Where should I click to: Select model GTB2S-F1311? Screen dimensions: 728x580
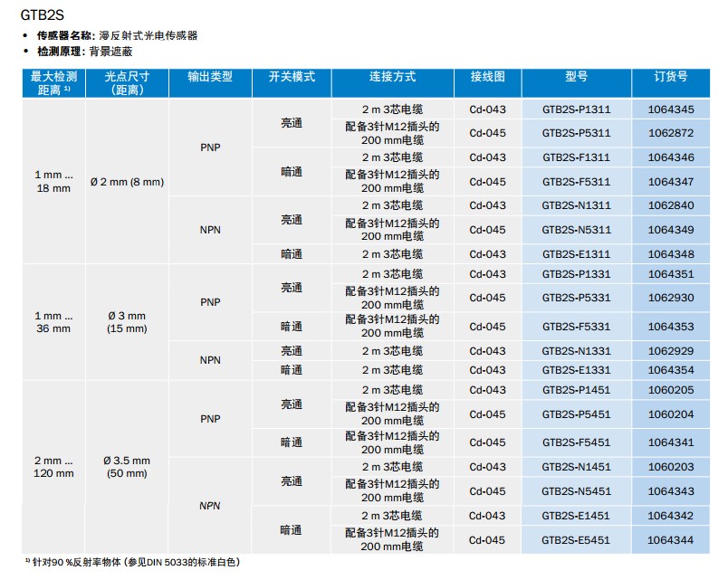tap(576, 157)
